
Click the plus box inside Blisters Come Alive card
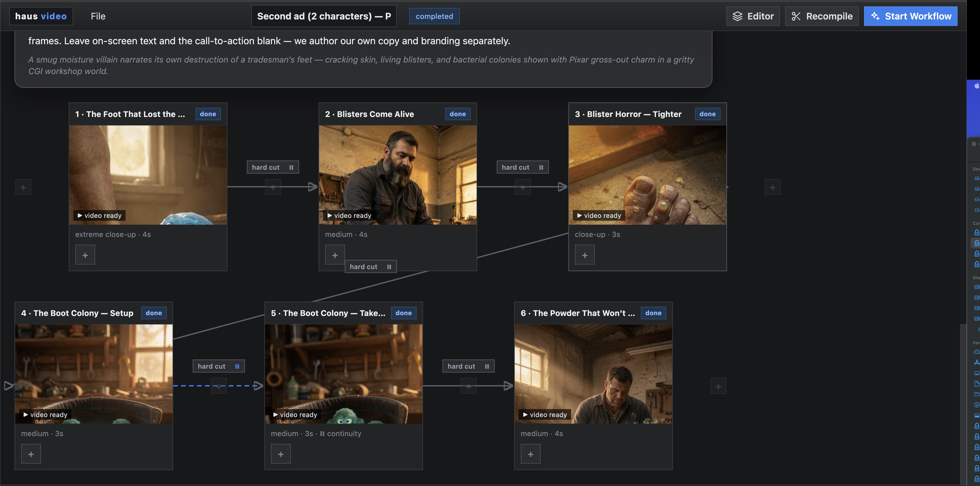point(335,255)
